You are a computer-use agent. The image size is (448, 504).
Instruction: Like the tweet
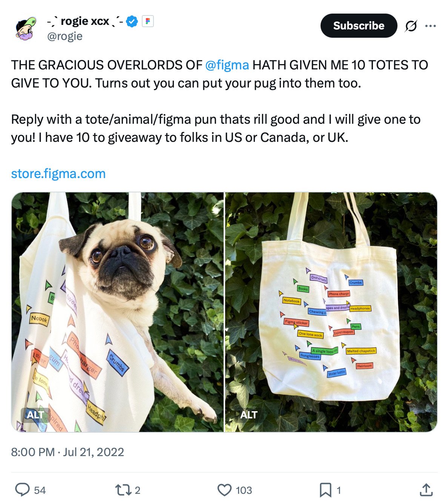[x=225, y=490]
